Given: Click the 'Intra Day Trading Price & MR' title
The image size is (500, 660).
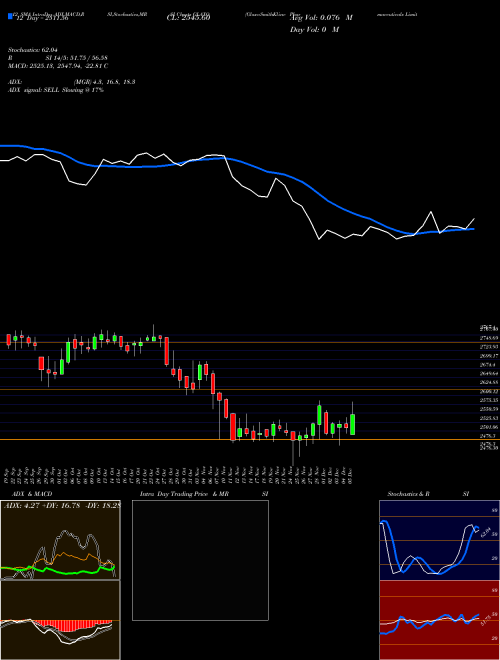Looking at the screenshot, I should click(x=184, y=494).
